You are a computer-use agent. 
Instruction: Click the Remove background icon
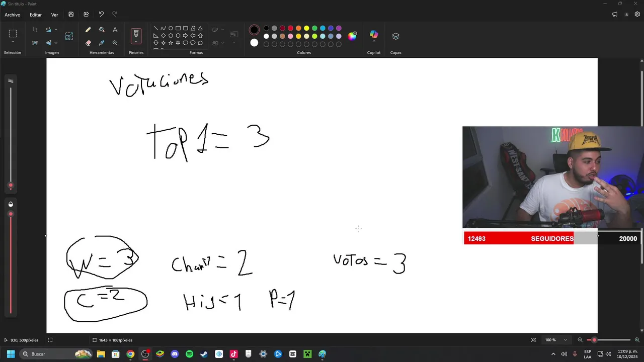(35, 43)
